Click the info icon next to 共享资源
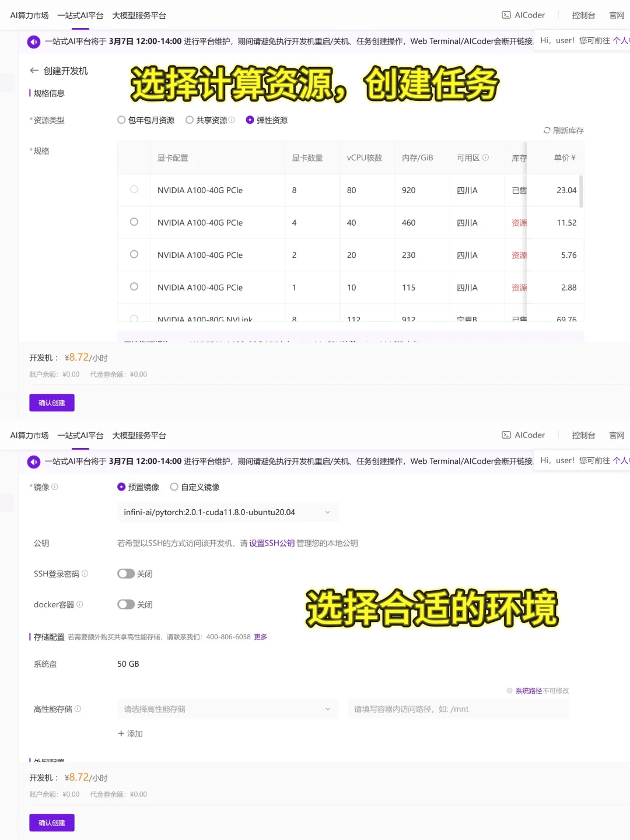The image size is (630, 840). 232,120
